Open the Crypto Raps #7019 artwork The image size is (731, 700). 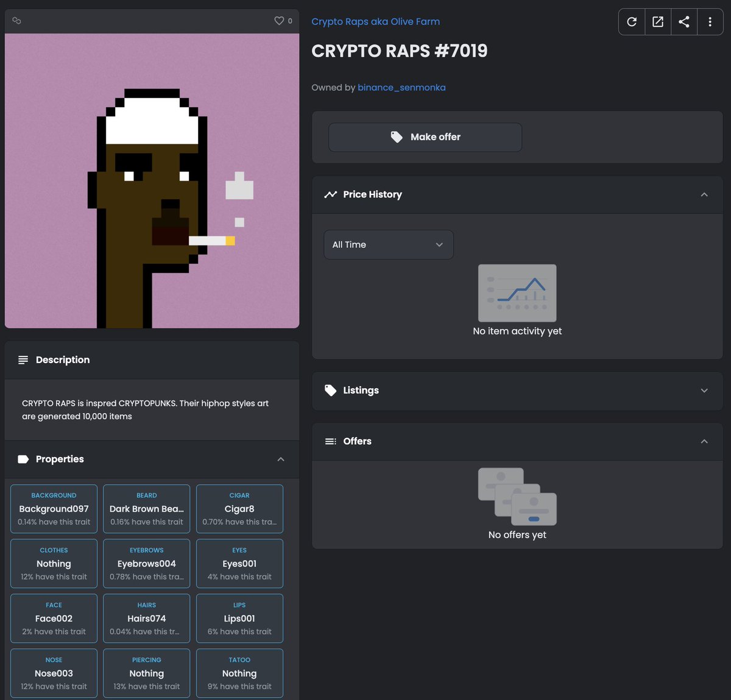click(x=152, y=181)
